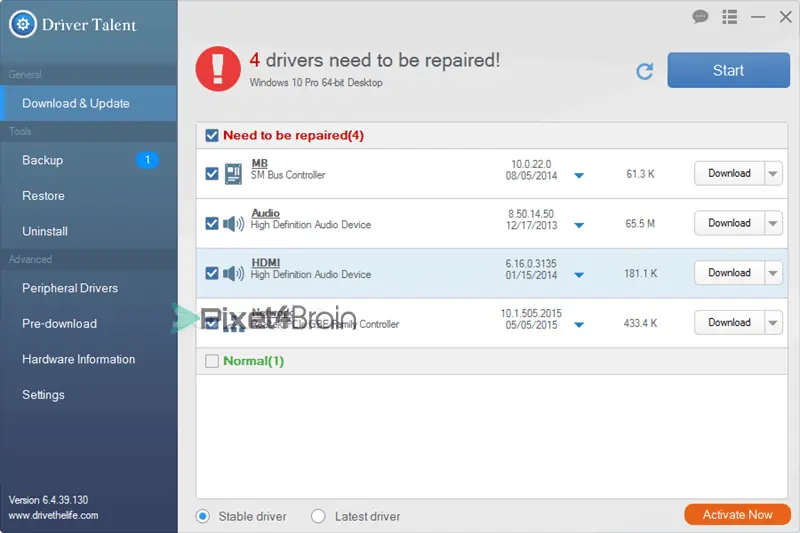
Task: Click Windows 10 Pro 64-bit Desktop text
Action: pyautogui.click(x=316, y=82)
